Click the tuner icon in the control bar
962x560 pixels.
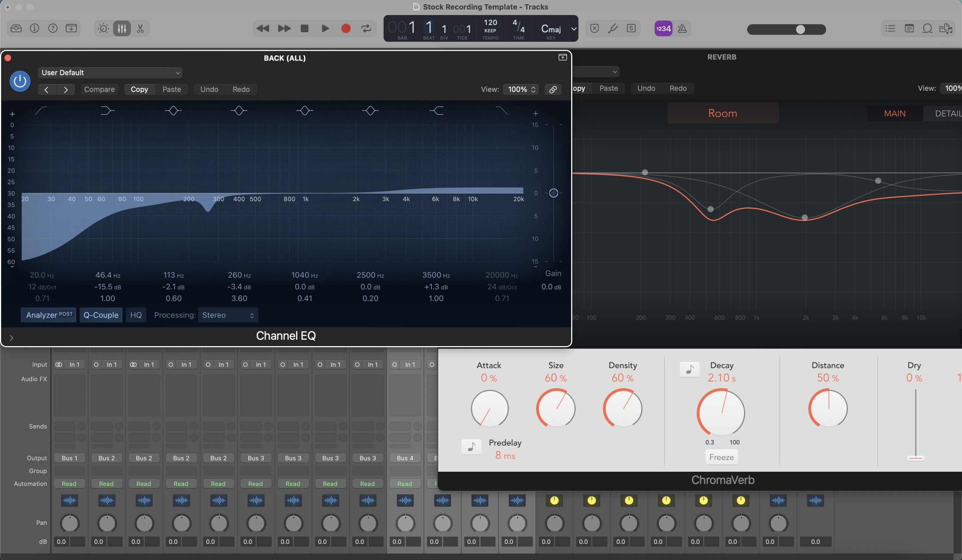click(613, 28)
